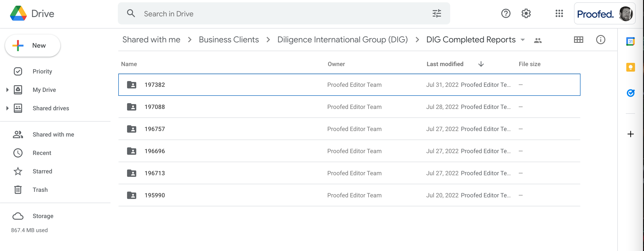
Task: Open the Google apps launcher
Action: tap(559, 14)
